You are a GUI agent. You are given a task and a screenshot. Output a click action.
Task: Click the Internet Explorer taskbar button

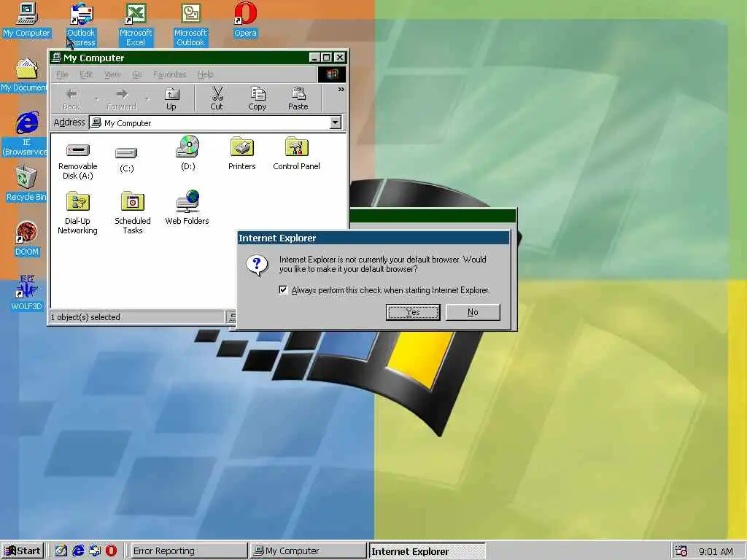point(427,551)
